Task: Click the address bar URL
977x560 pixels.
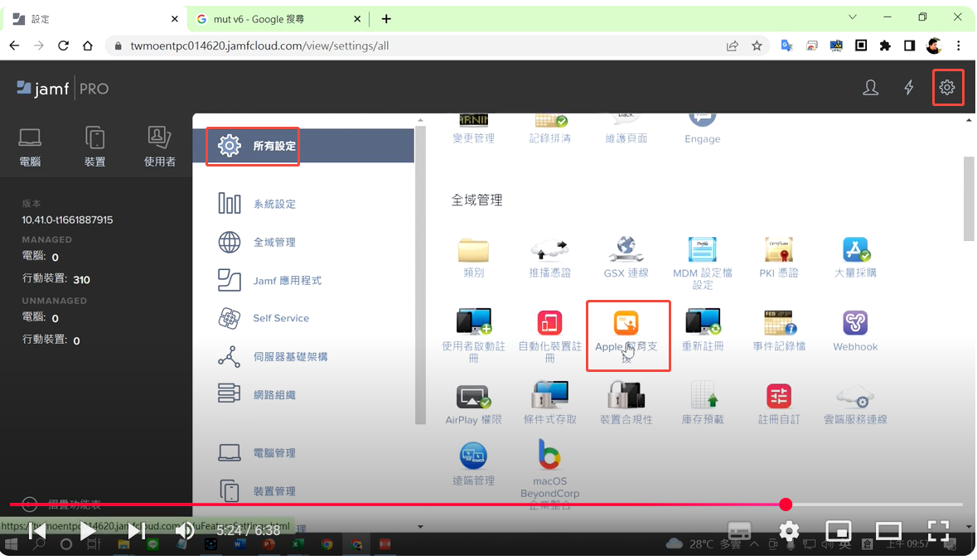Action: 259,46
